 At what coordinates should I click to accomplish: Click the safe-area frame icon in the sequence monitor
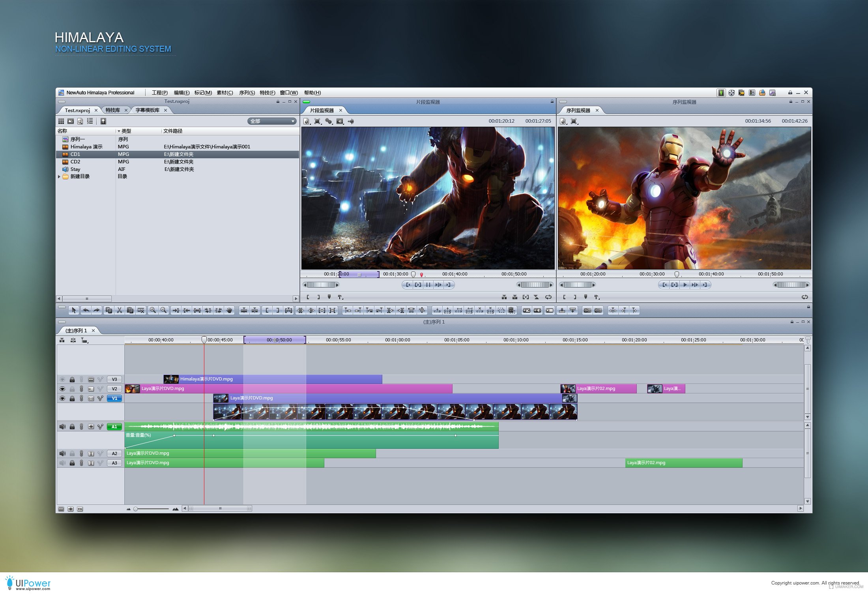pyautogui.click(x=574, y=121)
